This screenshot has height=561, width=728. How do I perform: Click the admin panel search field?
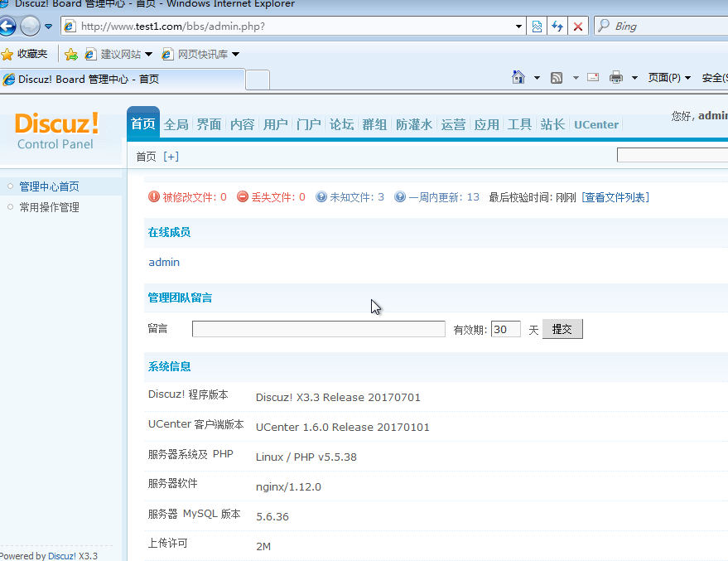[x=673, y=155]
